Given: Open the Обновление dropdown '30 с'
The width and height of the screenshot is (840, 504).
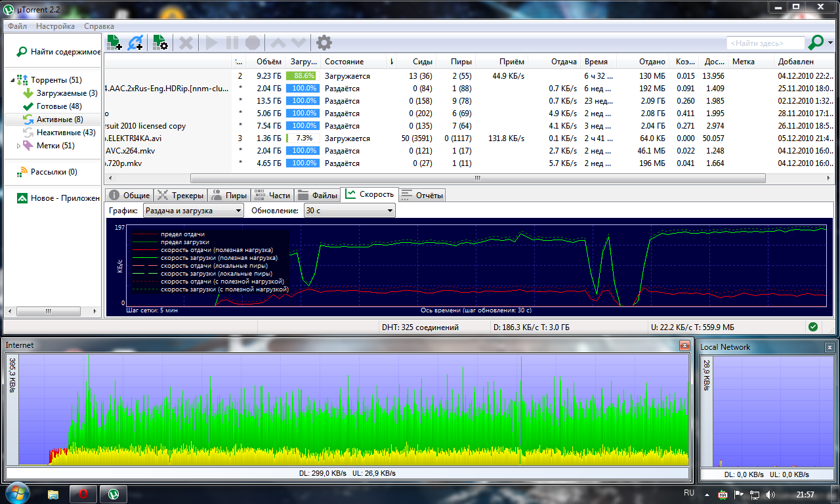Looking at the screenshot, I should 350,211.
